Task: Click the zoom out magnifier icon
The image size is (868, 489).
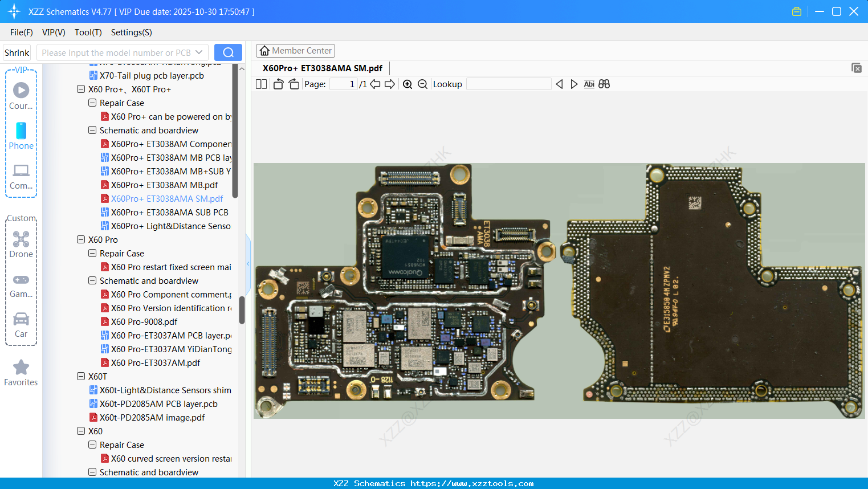Action: (422, 84)
